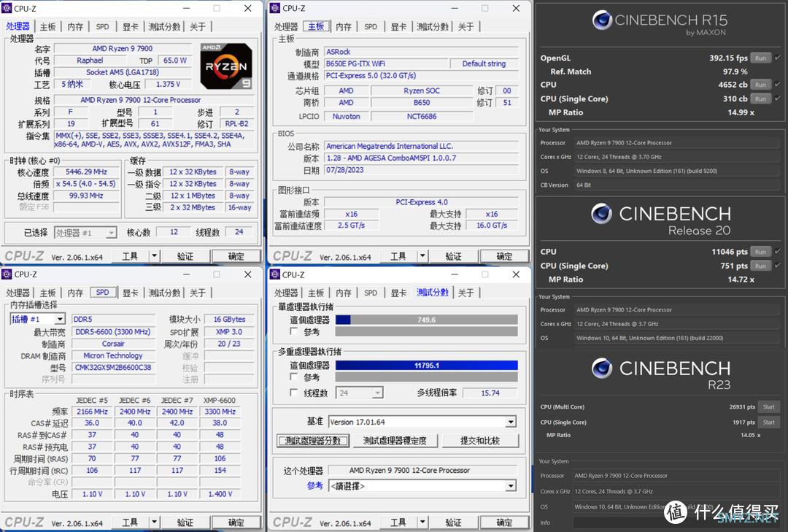This screenshot has height=532, width=788.
Task: Click BIOS 日期 value 07/28/2023
Action: pos(421,170)
